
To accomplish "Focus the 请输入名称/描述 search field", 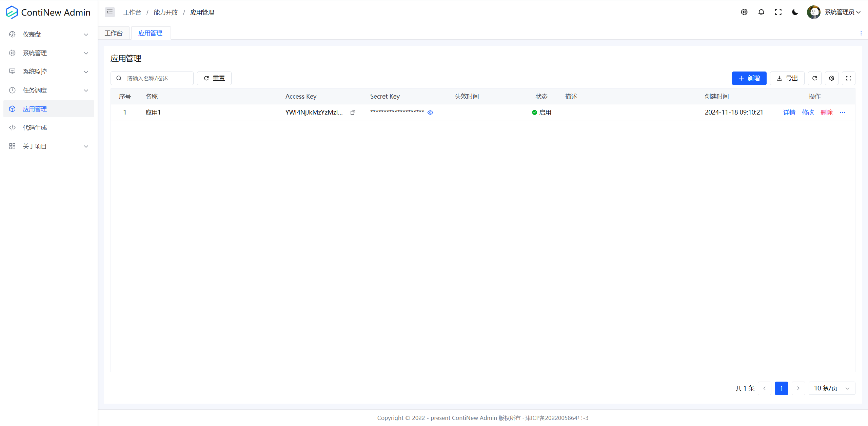I will point(156,78).
